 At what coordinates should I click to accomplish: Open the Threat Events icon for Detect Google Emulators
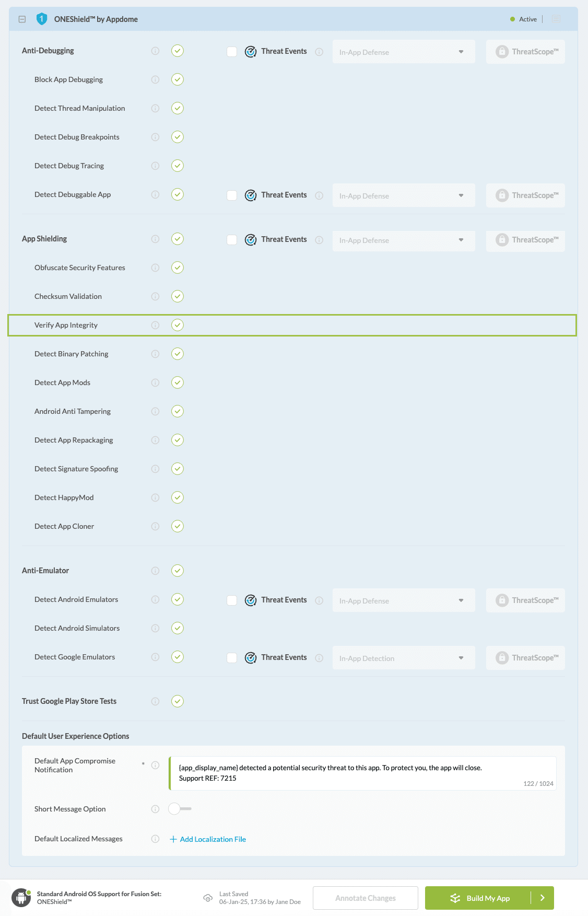251,657
